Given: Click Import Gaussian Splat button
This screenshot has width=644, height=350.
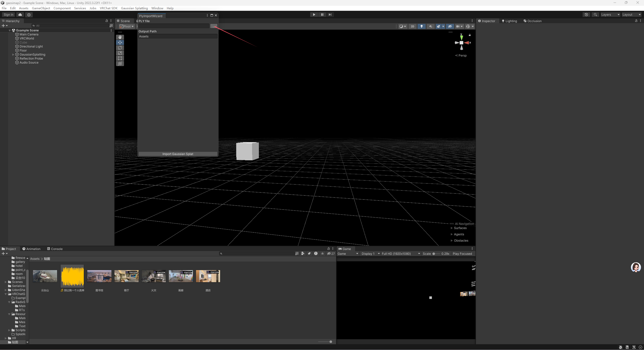Looking at the screenshot, I should pos(178,154).
